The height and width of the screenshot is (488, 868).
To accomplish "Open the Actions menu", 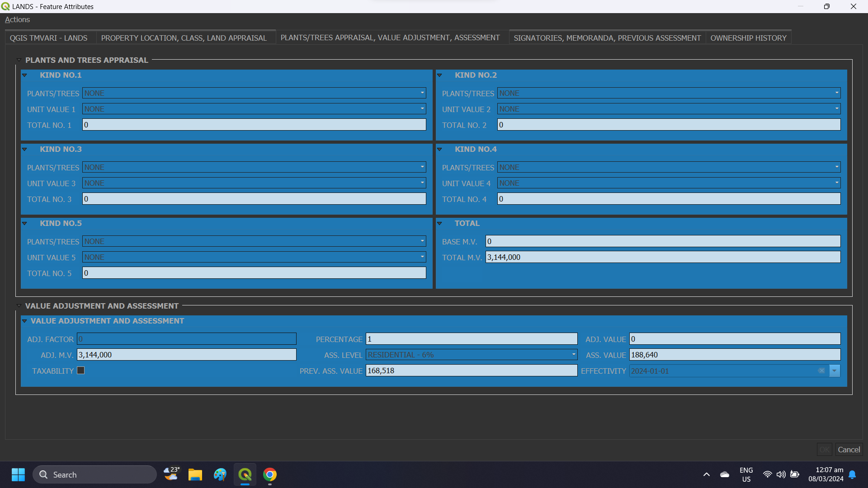I will (x=17, y=19).
